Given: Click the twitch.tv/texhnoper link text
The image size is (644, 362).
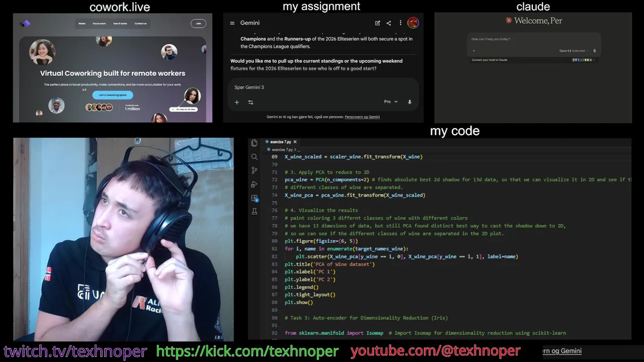Looking at the screenshot, I should pyautogui.click(x=75, y=351).
